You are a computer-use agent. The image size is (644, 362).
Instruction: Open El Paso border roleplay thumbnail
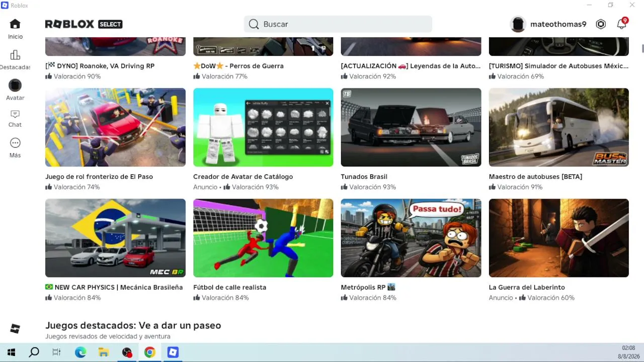(115, 127)
